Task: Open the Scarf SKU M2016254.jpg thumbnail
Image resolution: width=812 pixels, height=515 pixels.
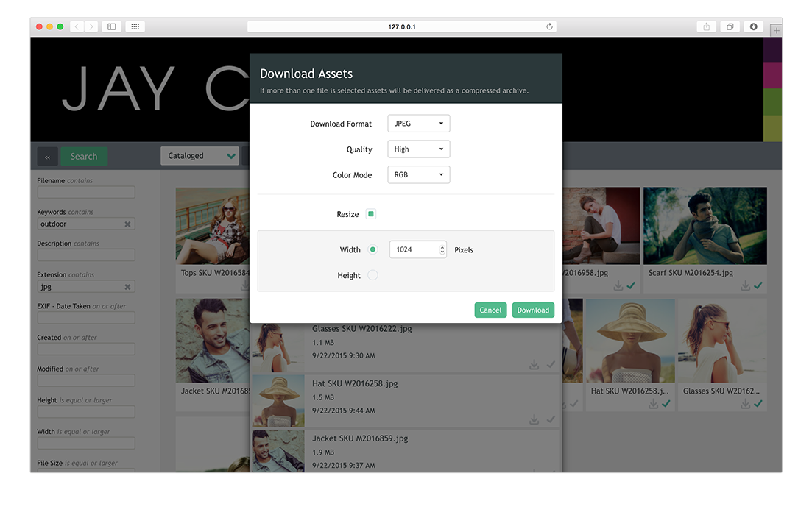Action: (x=705, y=226)
